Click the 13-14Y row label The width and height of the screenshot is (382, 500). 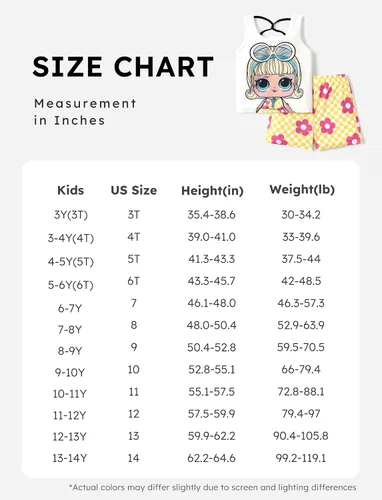pyautogui.click(x=70, y=458)
